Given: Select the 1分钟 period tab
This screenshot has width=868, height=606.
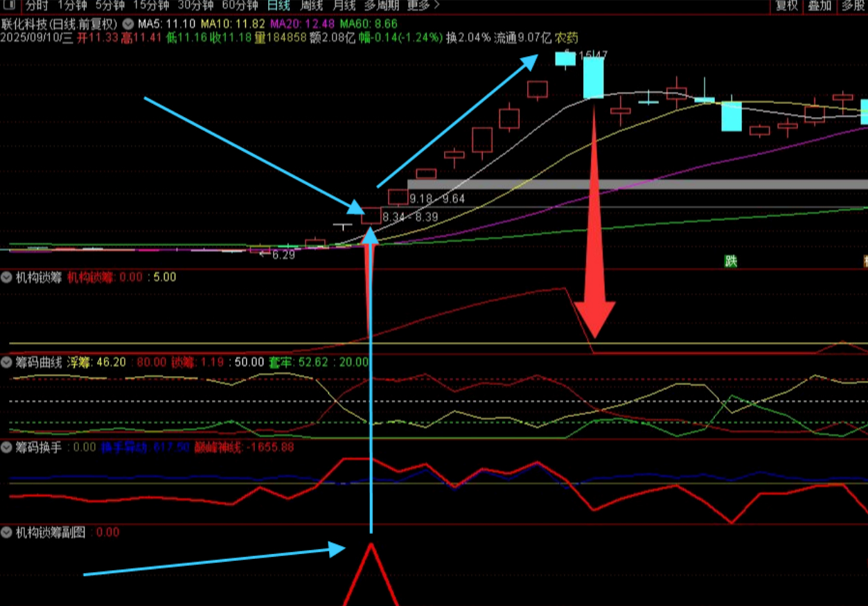Looking at the screenshot, I should click(73, 6).
